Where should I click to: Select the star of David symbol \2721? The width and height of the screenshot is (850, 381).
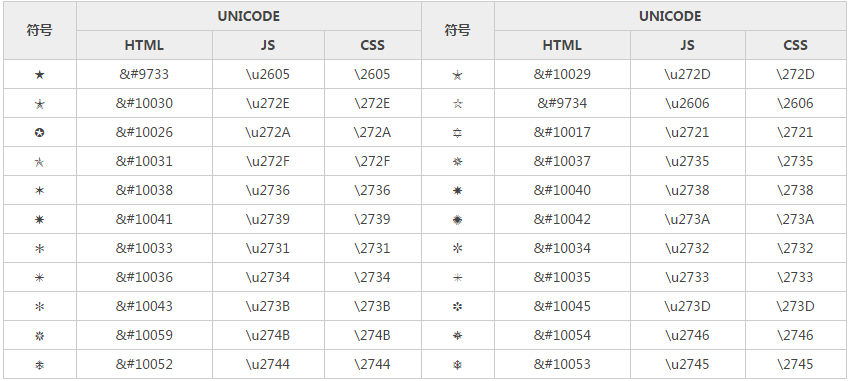tap(458, 133)
